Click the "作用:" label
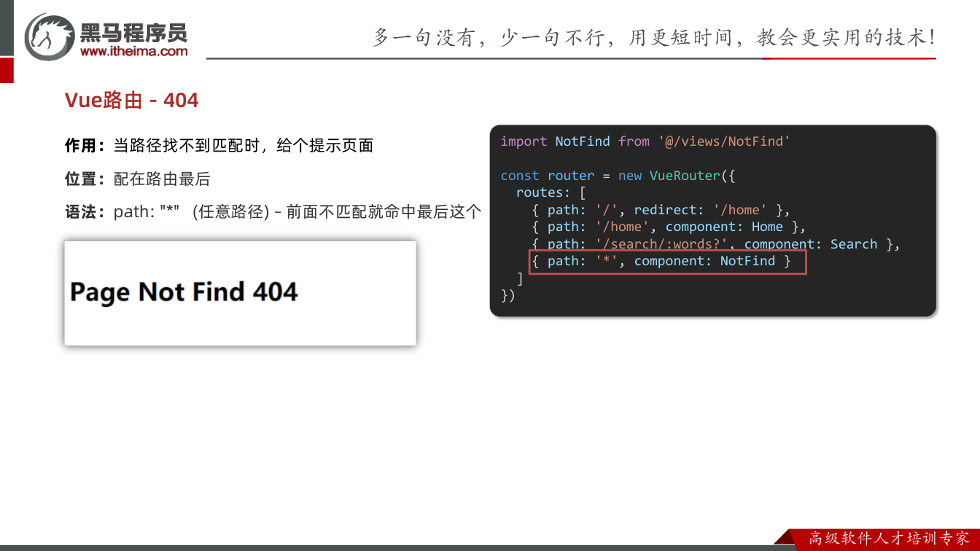This screenshot has width=980, height=551. (85, 146)
